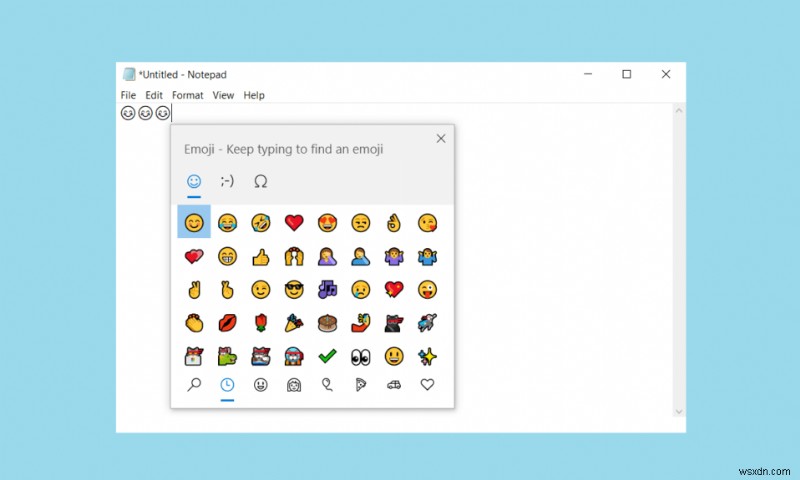
Task: Insert the victory hand emoji
Action: [x=194, y=289]
